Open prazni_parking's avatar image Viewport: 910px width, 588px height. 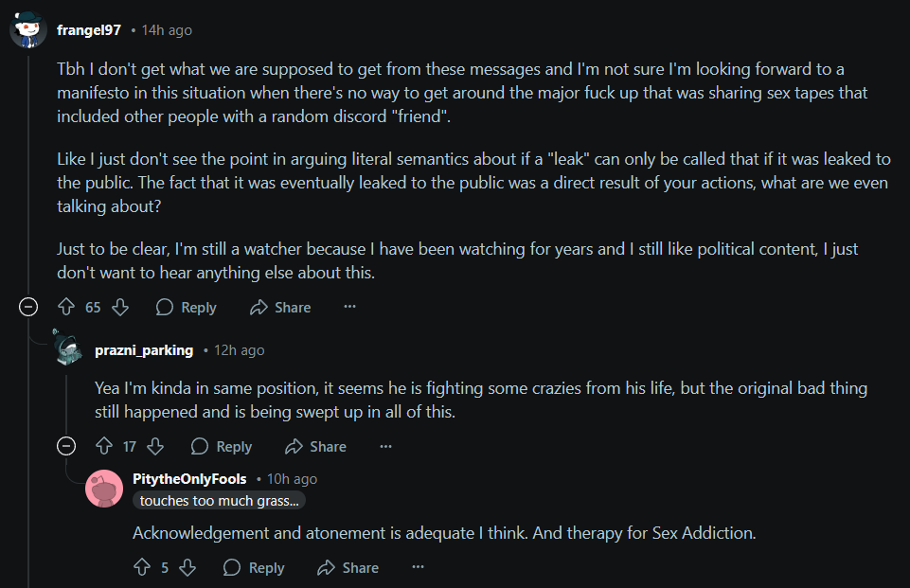click(x=67, y=347)
